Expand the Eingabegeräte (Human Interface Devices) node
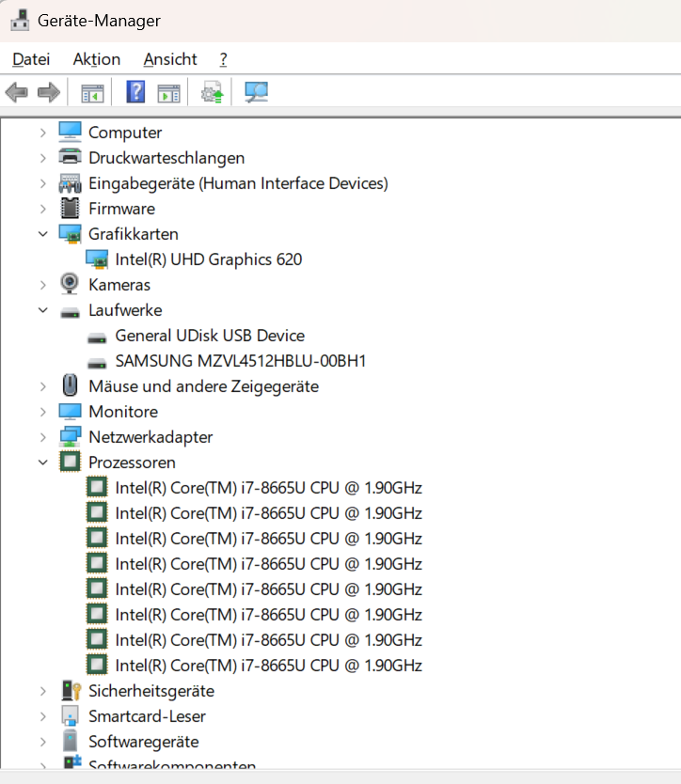This screenshot has width=681, height=784. coord(43,184)
